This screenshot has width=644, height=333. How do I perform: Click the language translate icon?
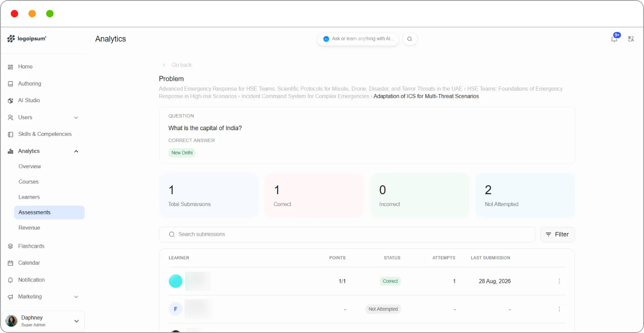point(631,39)
